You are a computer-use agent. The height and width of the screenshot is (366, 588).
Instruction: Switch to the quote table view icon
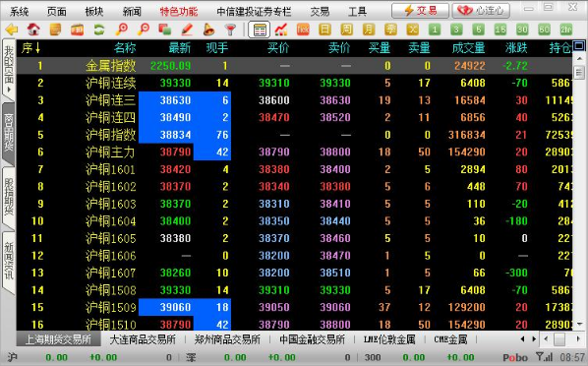260,30
